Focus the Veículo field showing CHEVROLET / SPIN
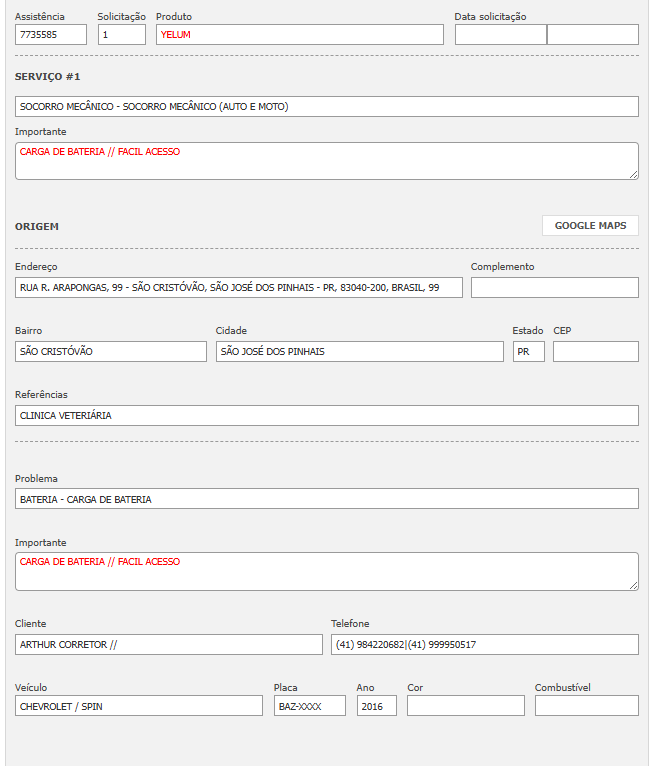This screenshot has height=766, width=662. (139, 706)
